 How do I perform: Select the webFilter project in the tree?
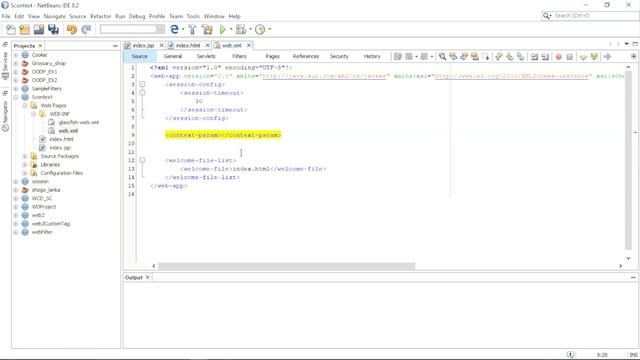coord(42,232)
